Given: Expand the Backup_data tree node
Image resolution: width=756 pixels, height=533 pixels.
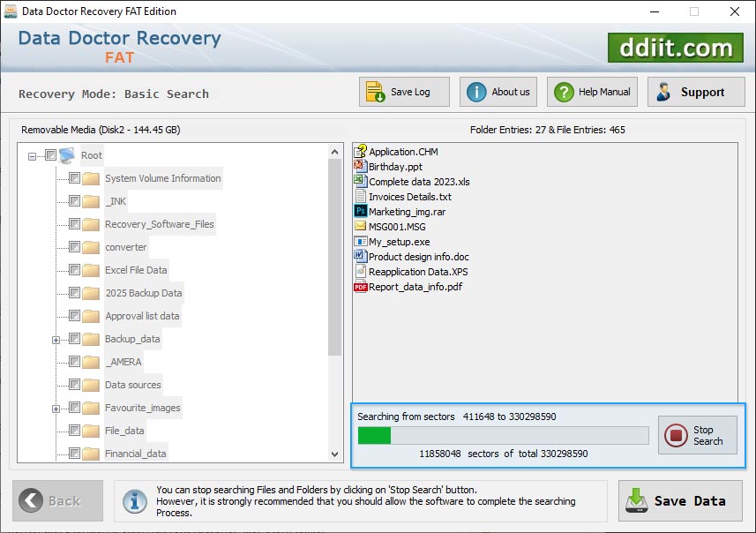Looking at the screenshot, I should (56, 338).
